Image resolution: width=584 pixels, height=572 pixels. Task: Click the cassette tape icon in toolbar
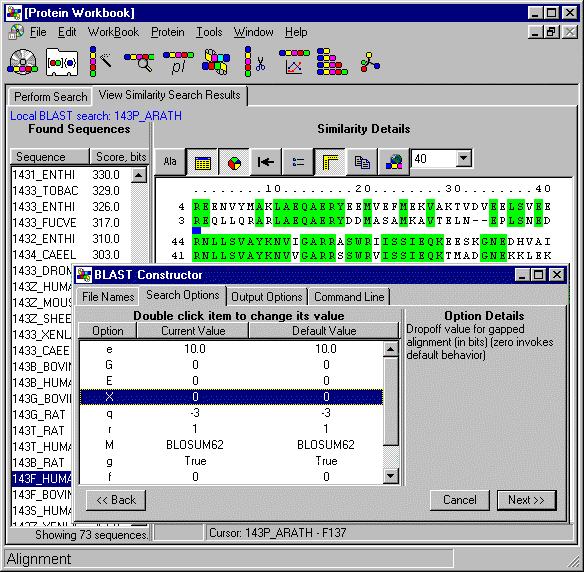click(62, 62)
